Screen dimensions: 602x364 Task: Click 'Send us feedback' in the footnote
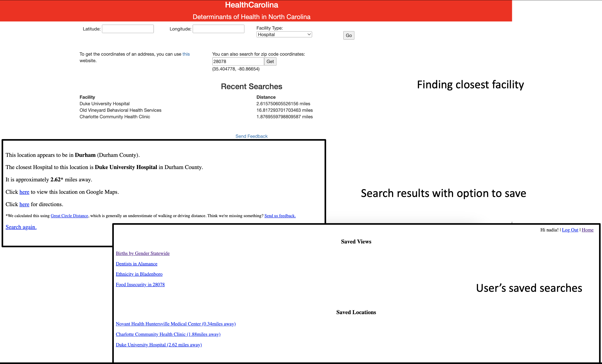coord(280,216)
